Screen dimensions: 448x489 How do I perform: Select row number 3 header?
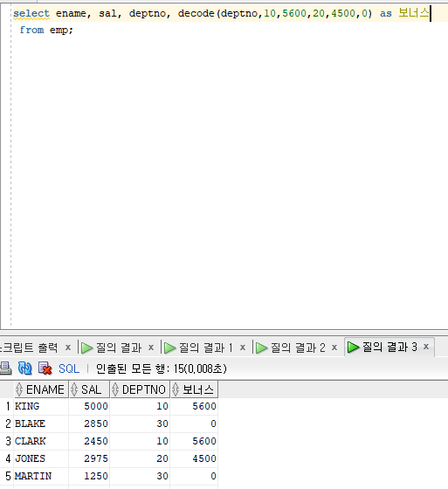click(x=8, y=441)
